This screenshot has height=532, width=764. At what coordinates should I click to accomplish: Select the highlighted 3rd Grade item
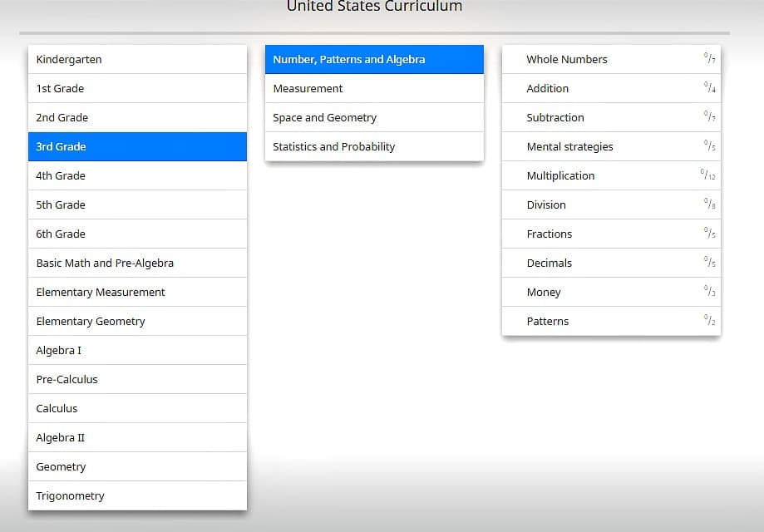pyautogui.click(x=137, y=146)
